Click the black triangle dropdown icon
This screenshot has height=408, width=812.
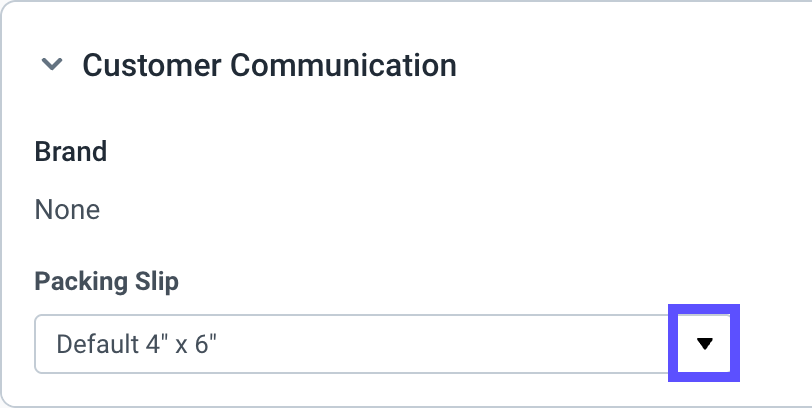[704, 344]
